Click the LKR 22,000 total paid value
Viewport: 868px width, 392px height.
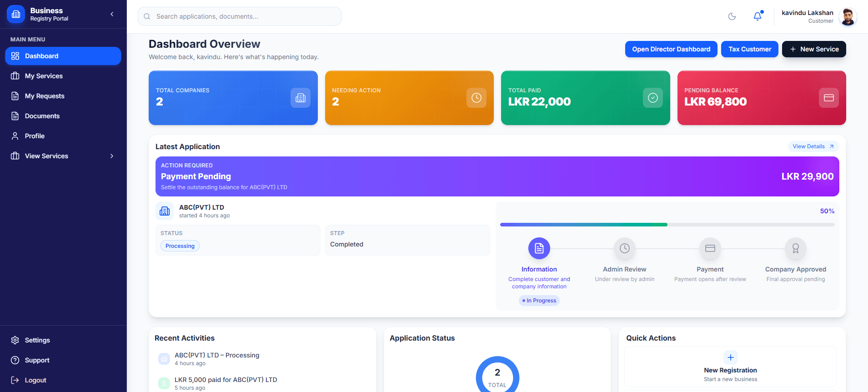click(x=539, y=101)
